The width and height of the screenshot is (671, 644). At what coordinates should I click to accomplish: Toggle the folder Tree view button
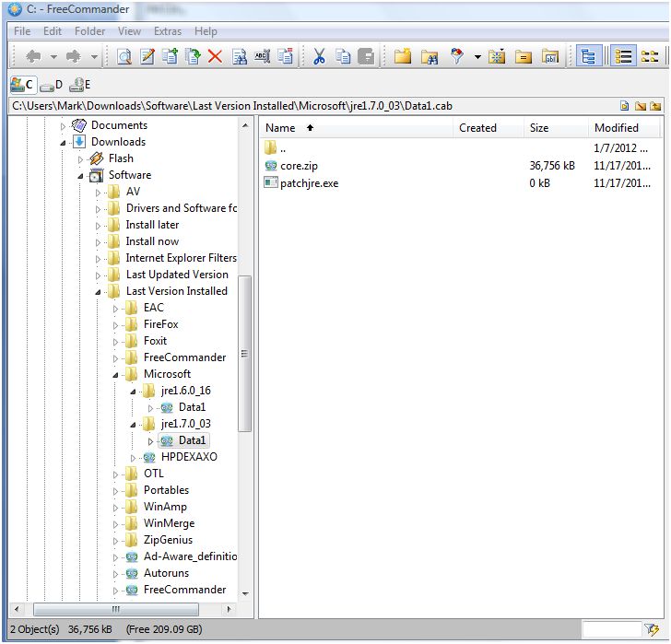pos(589,56)
